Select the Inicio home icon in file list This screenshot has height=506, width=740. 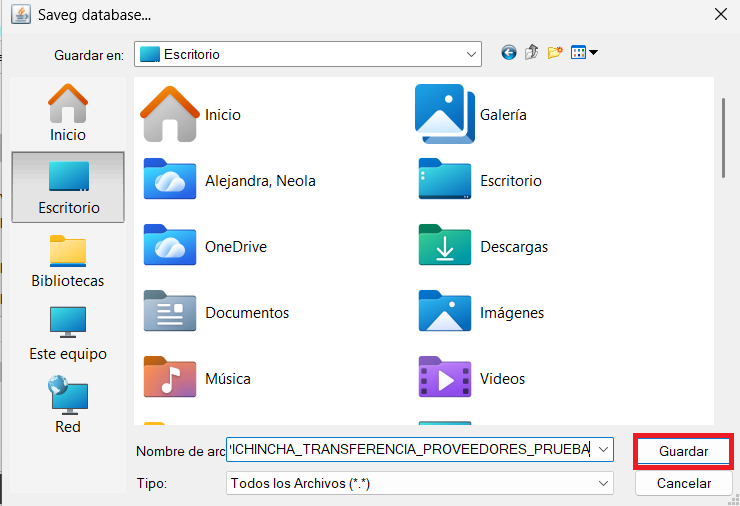(170, 114)
